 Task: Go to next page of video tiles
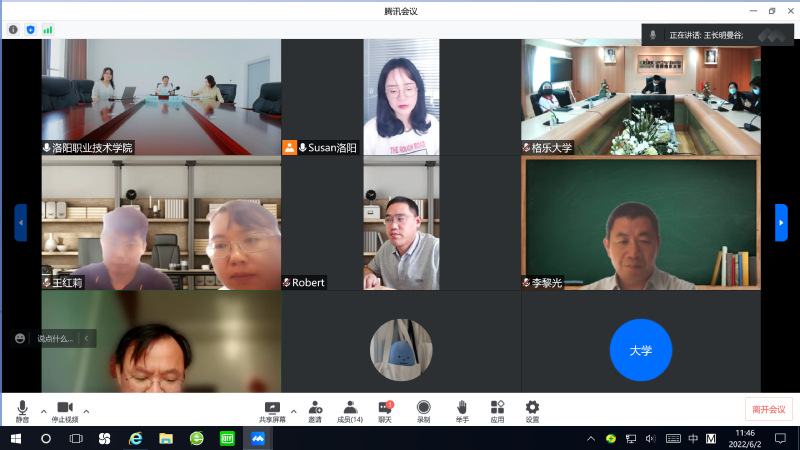pyautogui.click(x=781, y=222)
